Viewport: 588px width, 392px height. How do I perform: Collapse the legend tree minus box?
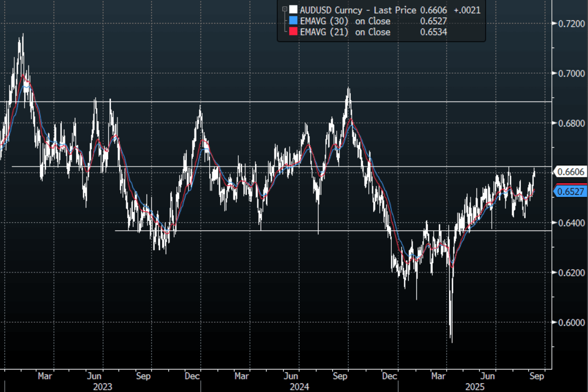(x=285, y=9)
